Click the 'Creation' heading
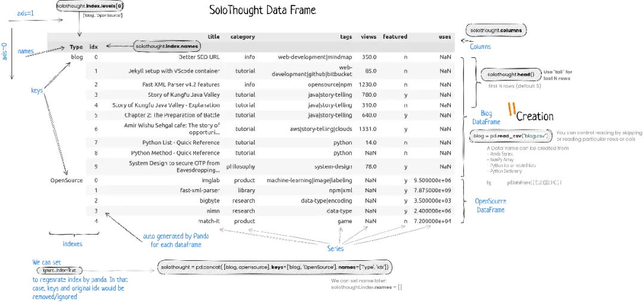The width and height of the screenshot is (644, 302). (x=535, y=116)
